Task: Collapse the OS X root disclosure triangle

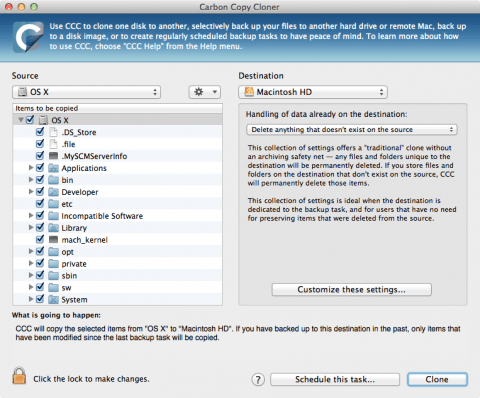Action: pyautogui.click(x=21, y=119)
